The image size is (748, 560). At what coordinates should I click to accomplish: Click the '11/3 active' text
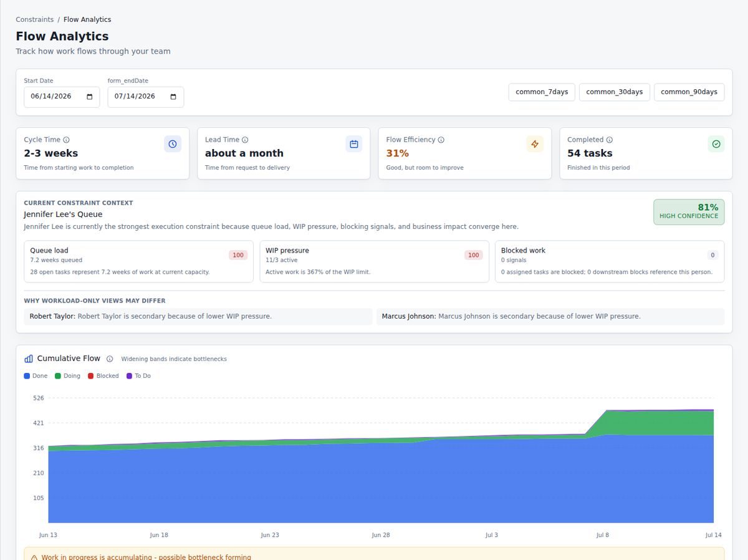point(282,260)
